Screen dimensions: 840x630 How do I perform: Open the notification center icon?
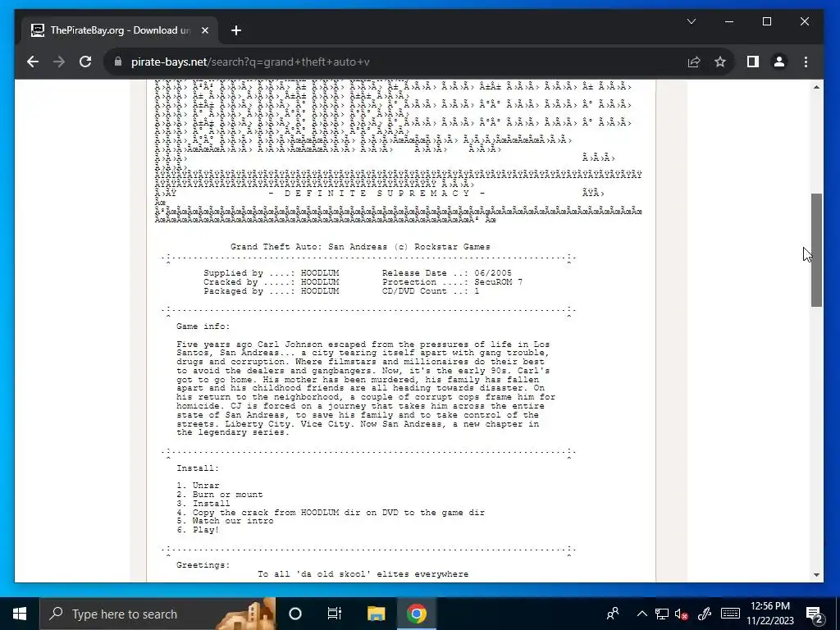[x=815, y=614]
